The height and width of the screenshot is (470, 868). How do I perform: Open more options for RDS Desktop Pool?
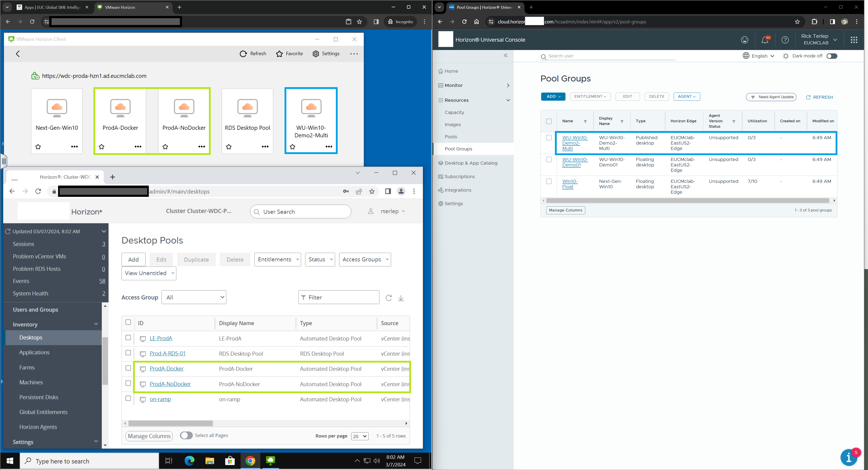pos(265,147)
